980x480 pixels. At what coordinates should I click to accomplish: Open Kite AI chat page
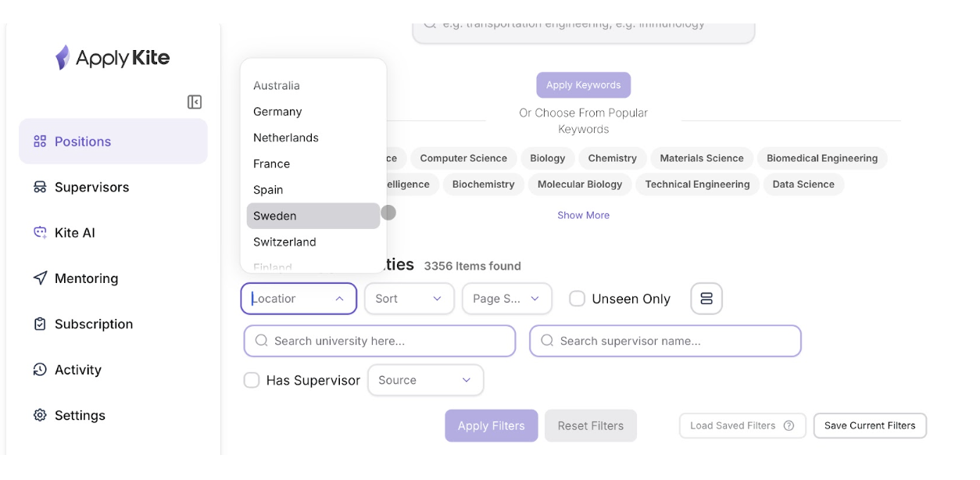[x=74, y=233]
